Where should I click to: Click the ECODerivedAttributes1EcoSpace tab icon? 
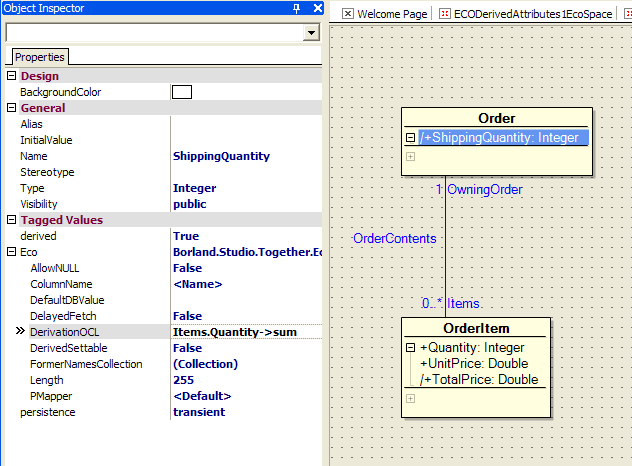coord(444,14)
